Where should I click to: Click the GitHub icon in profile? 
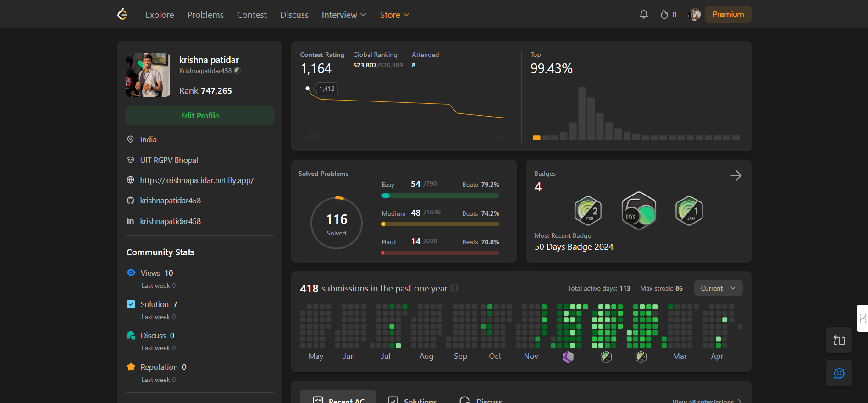pos(131,201)
